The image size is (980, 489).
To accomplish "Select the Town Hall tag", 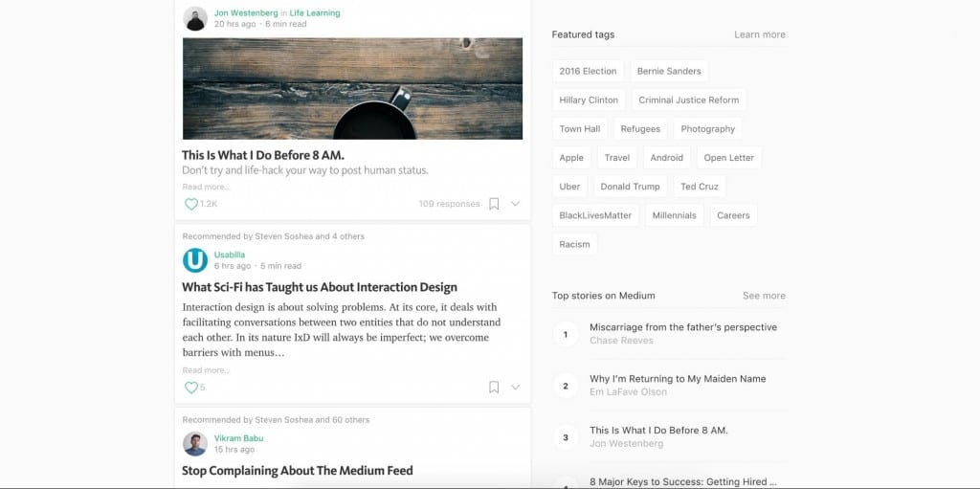I will 580,129.
